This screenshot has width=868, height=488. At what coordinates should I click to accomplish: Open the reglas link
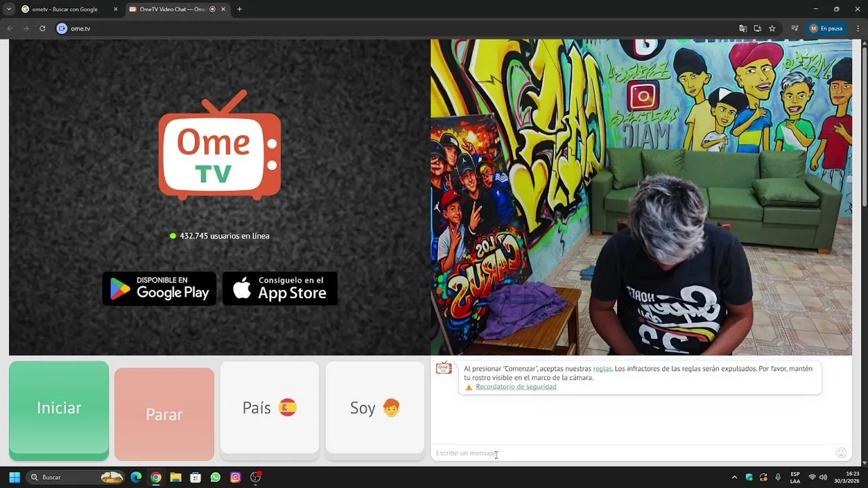(x=602, y=369)
